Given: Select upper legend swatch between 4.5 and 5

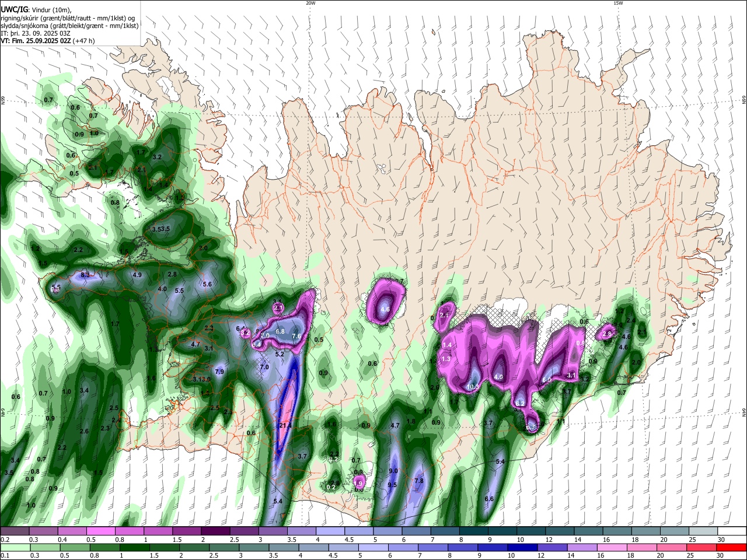Looking at the screenshot, I should tap(358, 531).
